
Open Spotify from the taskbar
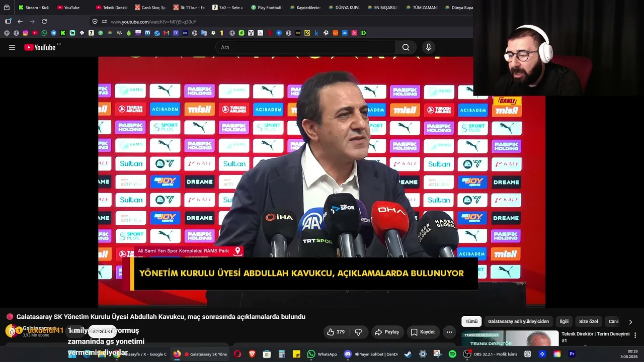click(x=452, y=354)
